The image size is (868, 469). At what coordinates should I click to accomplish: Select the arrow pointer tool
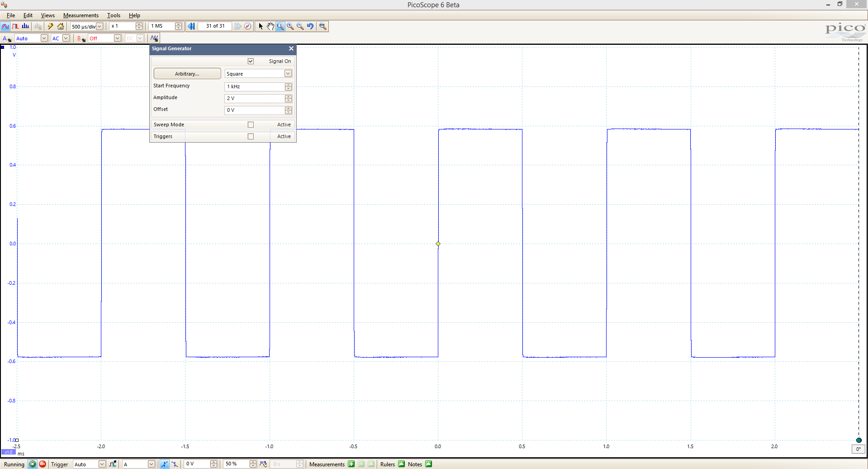(261, 26)
